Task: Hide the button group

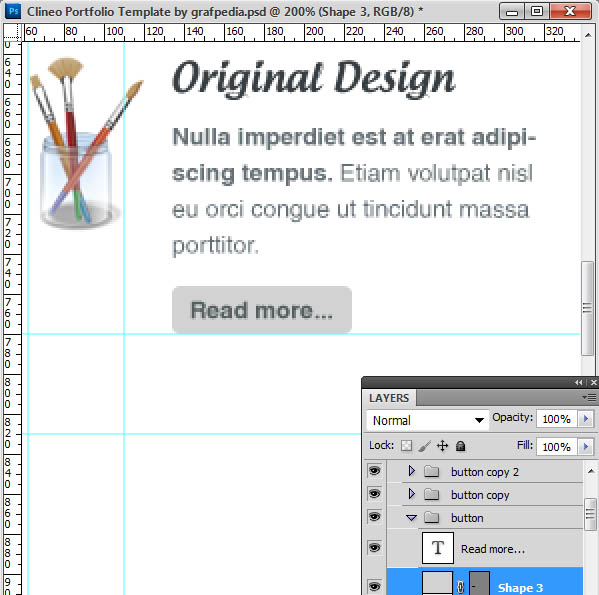Action: click(374, 517)
